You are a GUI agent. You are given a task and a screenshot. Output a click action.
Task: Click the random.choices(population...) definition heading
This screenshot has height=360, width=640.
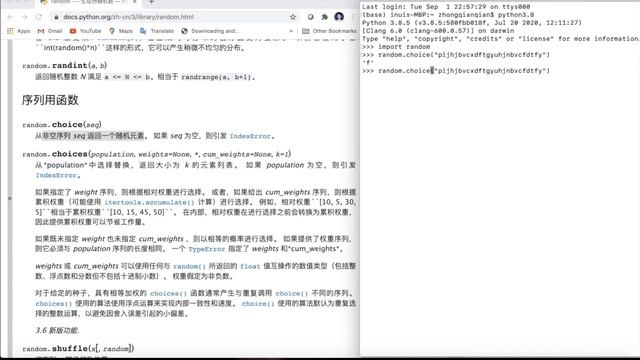coord(157,154)
